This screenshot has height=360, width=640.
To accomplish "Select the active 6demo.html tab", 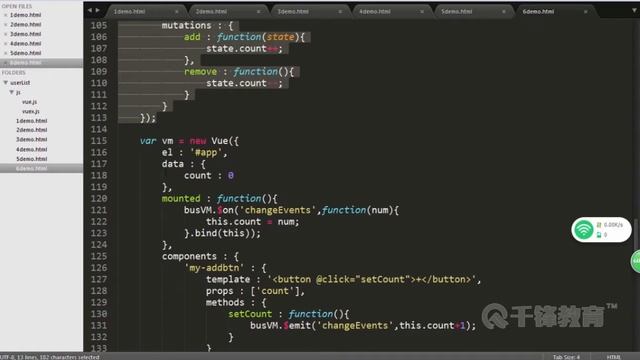I will pos(538,11).
